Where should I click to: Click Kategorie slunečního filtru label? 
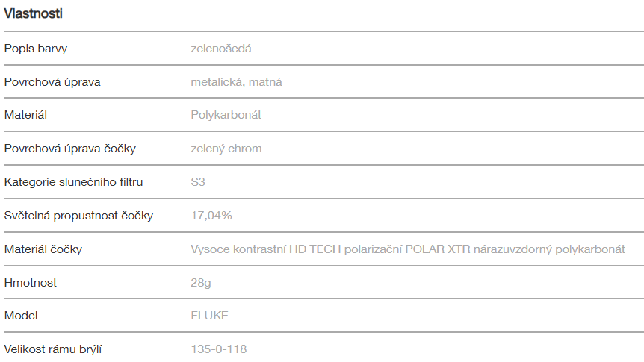click(73, 181)
